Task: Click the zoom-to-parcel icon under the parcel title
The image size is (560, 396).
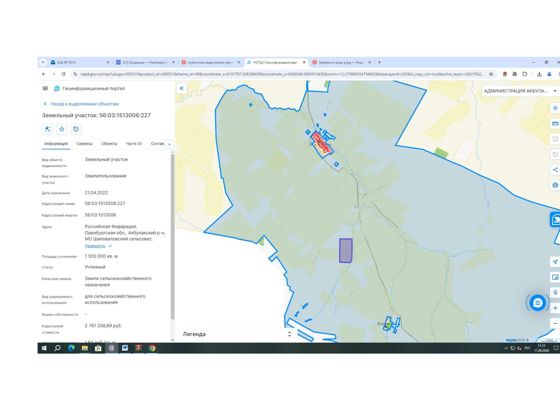Action: (48, 129)
